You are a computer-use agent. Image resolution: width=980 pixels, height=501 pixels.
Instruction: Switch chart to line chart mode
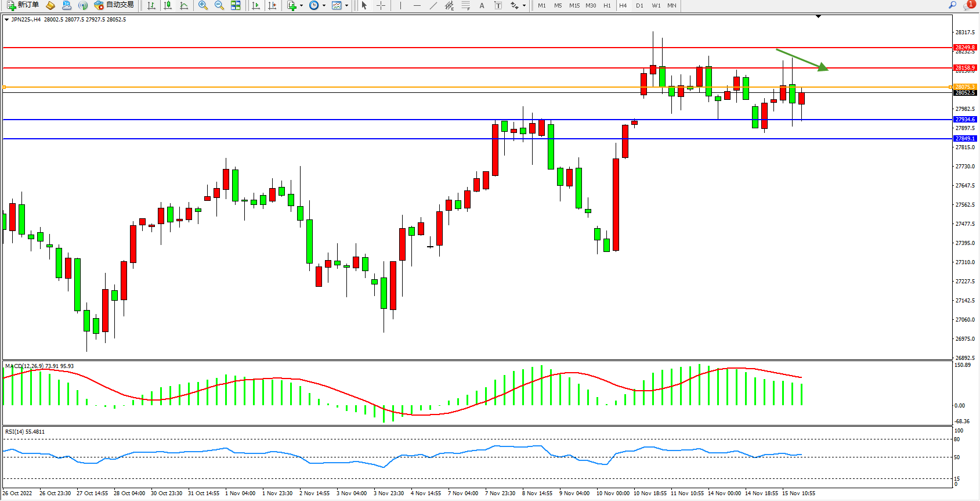[184, 5]
